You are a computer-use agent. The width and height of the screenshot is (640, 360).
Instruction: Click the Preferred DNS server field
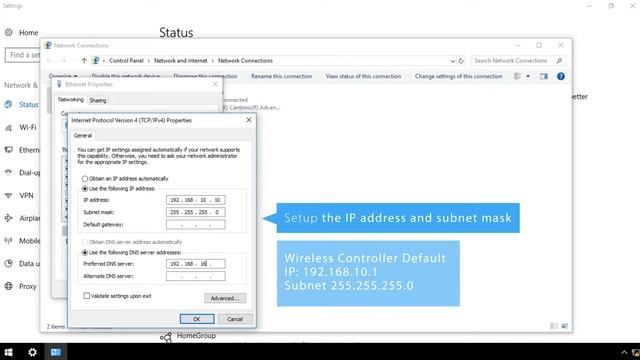(196, 264)
